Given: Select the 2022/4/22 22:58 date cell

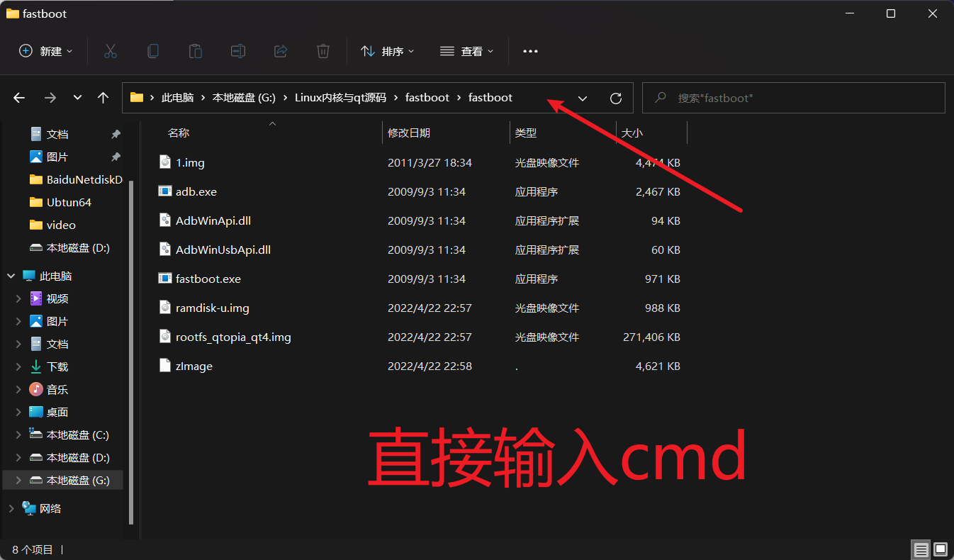Looking at the screenshot, I should point(430,366).
